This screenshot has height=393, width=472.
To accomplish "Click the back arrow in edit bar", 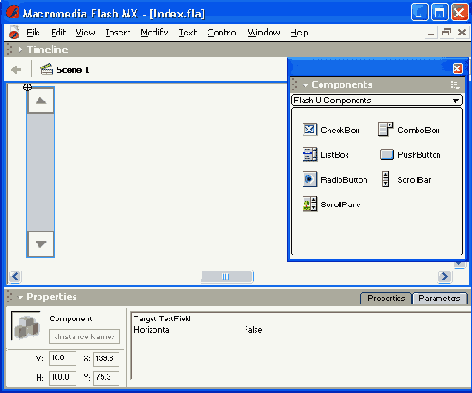I will point(16,70).
